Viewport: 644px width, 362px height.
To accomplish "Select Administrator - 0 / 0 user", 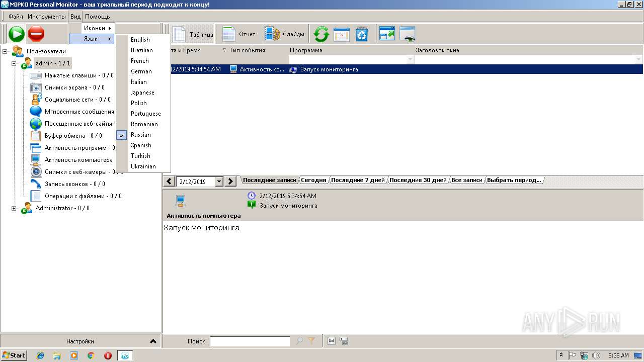I will pos(62,208).
